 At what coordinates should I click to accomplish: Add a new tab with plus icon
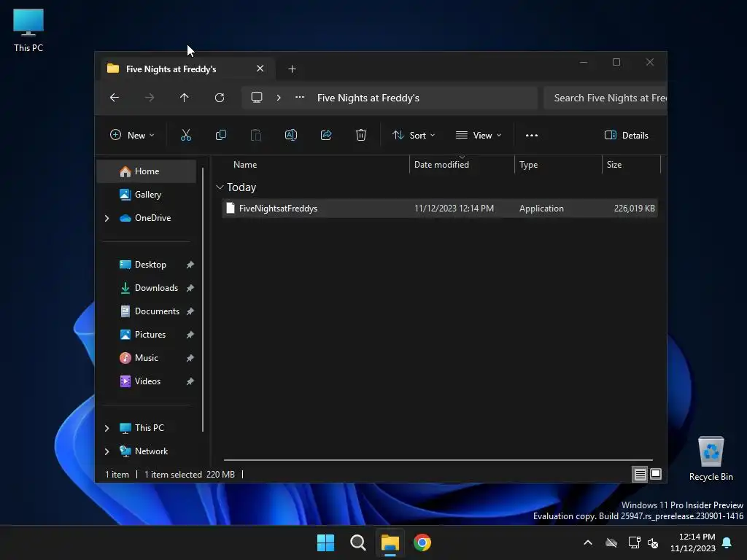tap(292, 69)
